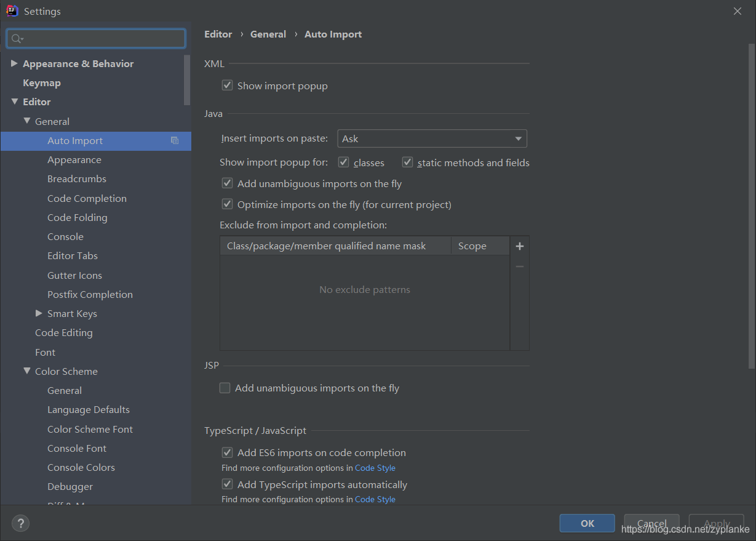Expand the Smart Keys tree node
The height and width of the screenshot is (541, 756).
click(x=39, y=313)
